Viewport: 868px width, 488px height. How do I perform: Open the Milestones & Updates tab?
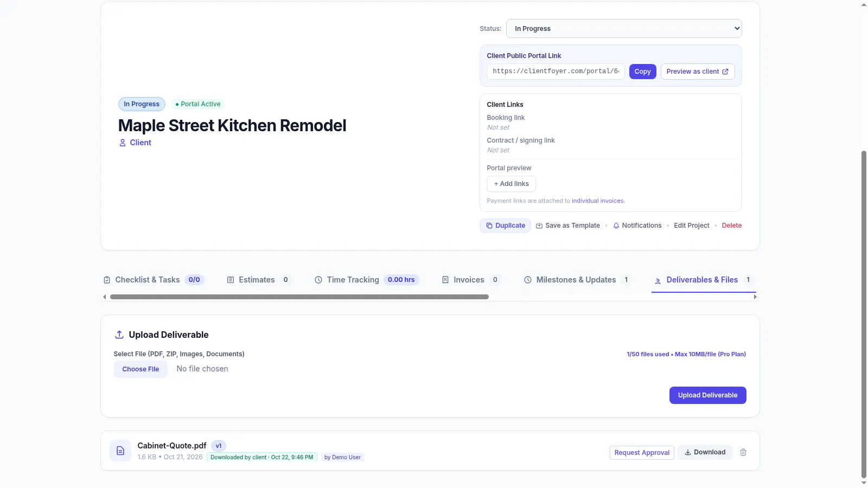coord(577,280)
